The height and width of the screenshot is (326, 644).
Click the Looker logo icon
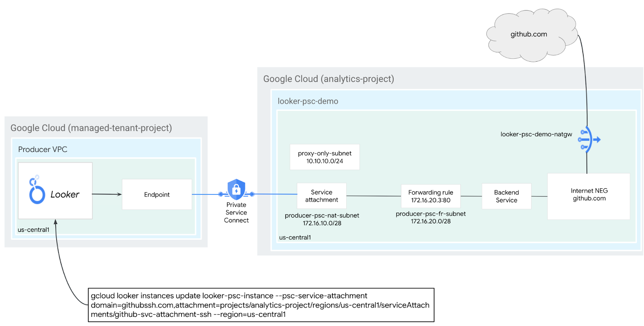37,190
